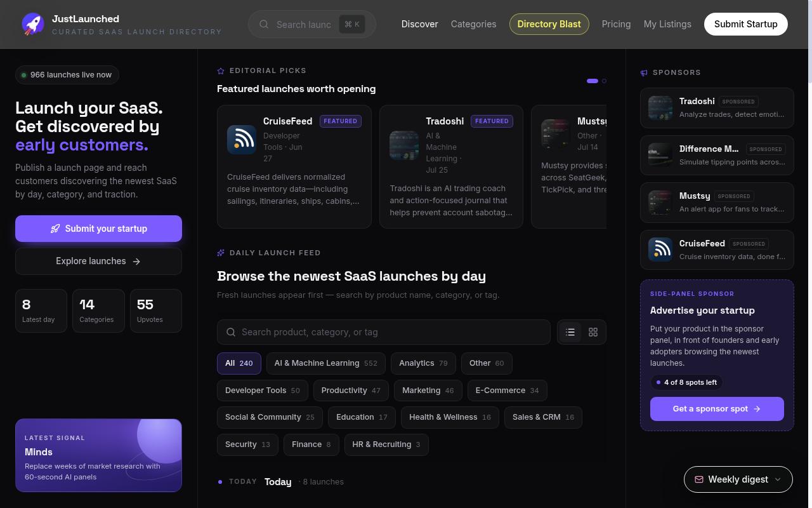This screenshot has width=812, height=508.
Task: Filter by Finance category
Action: click(x=311, y=444)
